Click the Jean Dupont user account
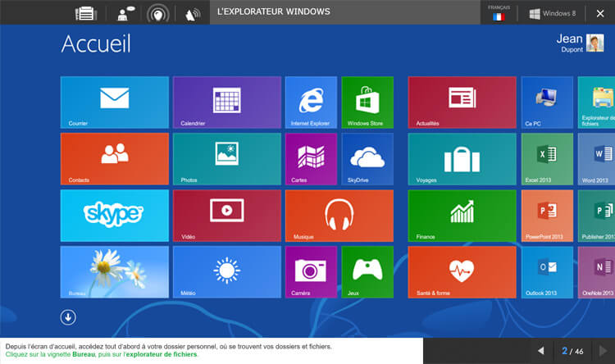615x364 pixels. (x=580, y=43)
